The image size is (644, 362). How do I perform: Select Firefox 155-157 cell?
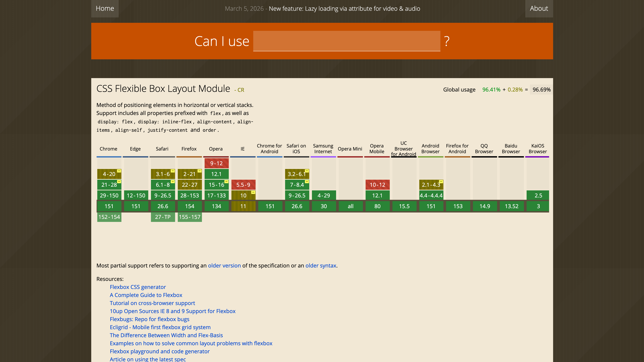(x=190, y=217)
